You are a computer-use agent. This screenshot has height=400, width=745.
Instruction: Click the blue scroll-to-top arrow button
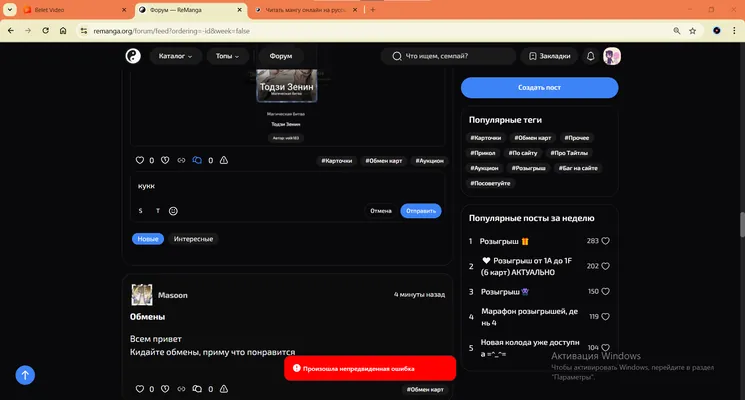click(x=25, y=375)
